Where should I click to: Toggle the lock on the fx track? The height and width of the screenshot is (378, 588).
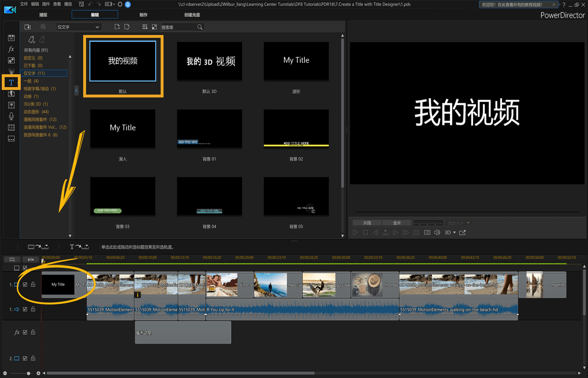click(33, 332)
